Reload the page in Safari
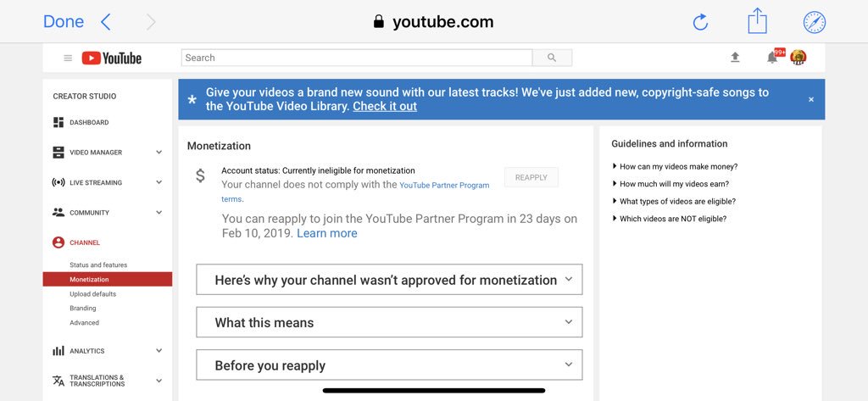 click(x=701, y=22)
